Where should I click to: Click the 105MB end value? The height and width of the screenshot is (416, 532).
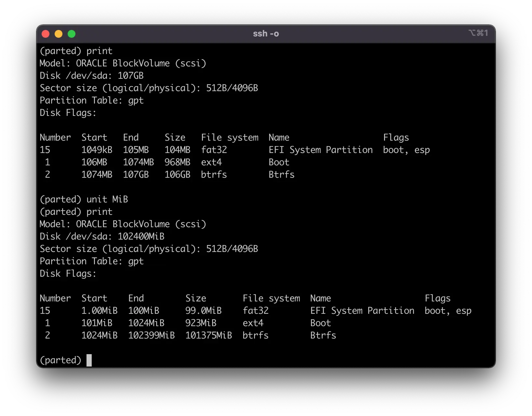[x=136, y=150]
